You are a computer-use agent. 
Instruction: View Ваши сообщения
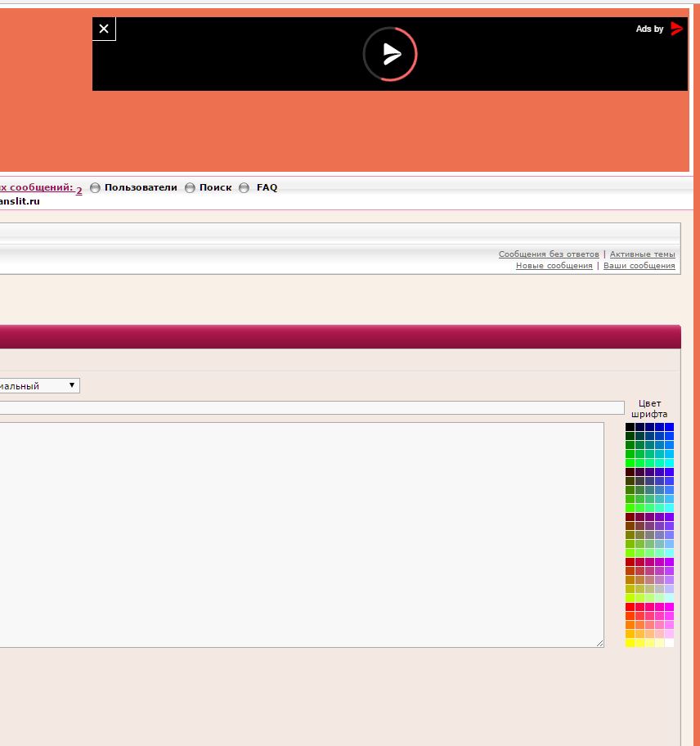(x=639, y=266)
